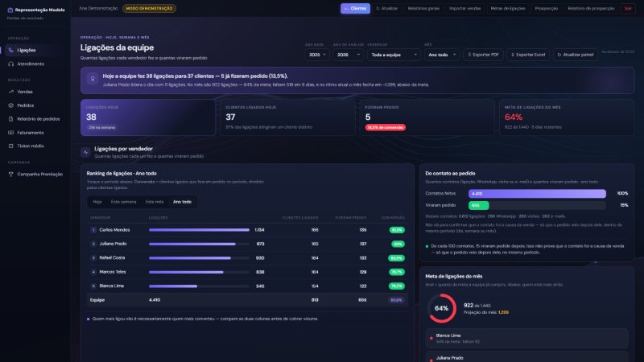Click the Conversão column header
The width and height of the screenshot is (644, 362).
(393, 218)
